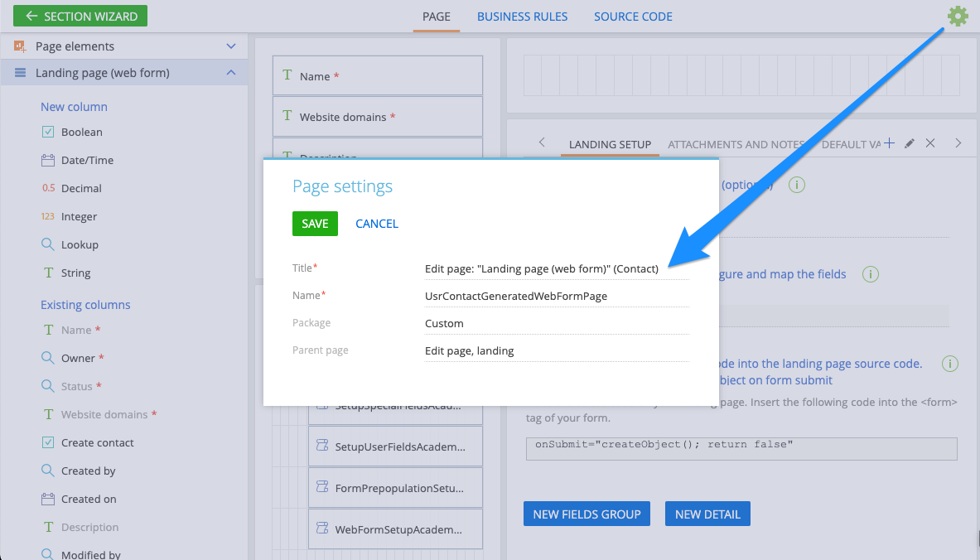Click SAVE in Page settings
The height and width of the screenshot is (560, 980).
click(x=315, y=224)
